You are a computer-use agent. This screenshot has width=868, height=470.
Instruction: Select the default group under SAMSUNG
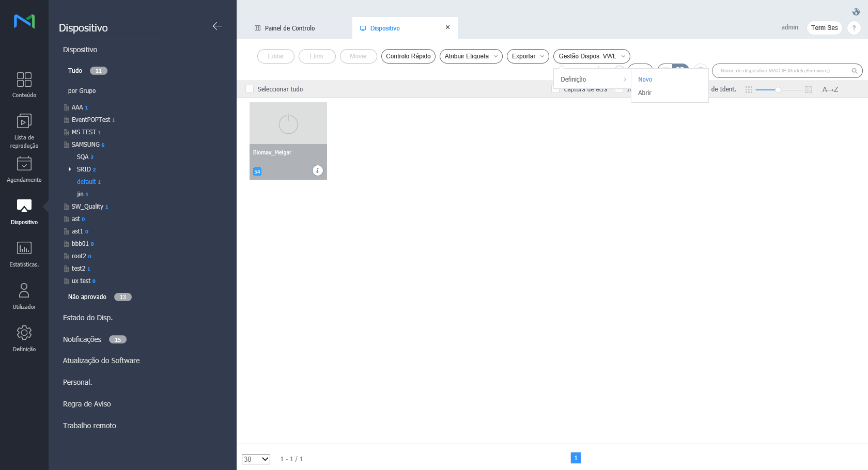[x=86, y=182]
